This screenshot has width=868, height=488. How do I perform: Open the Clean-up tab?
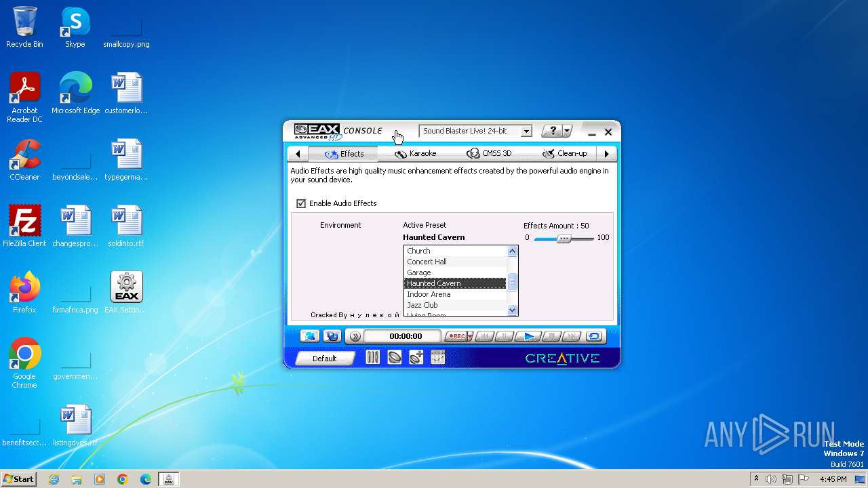tap(564, 154)
